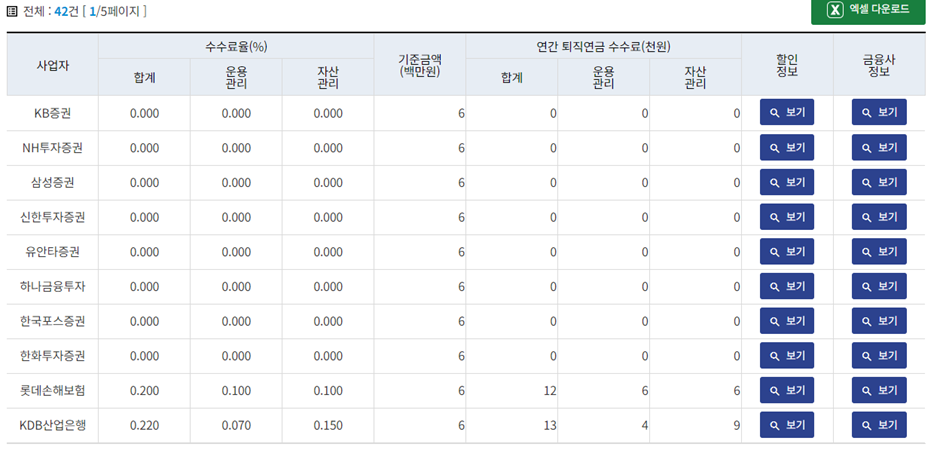This screenshot has width=940, height=453.
Task: Select the 0.200 total fee rate cell
Action: (x=144, y=391)
